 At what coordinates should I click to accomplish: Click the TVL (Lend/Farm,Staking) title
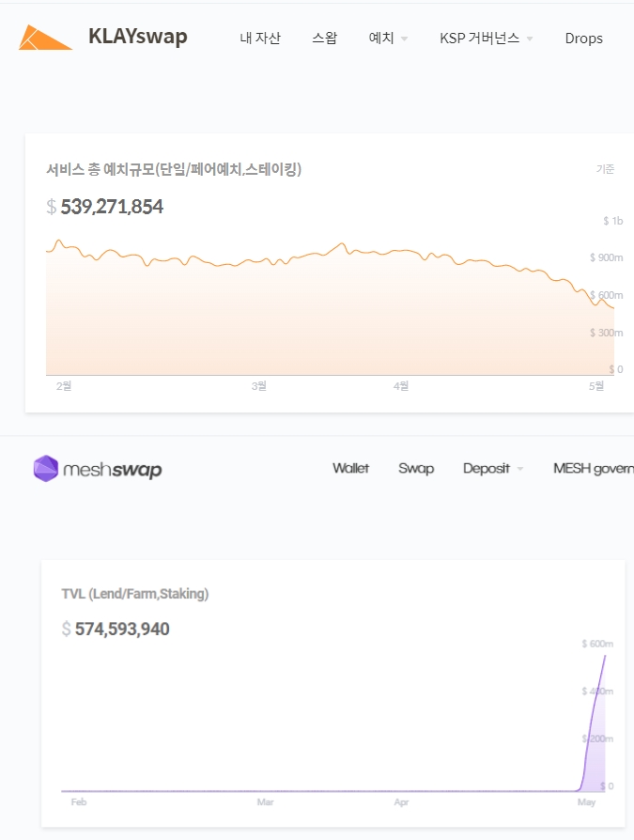click(135, 594)
